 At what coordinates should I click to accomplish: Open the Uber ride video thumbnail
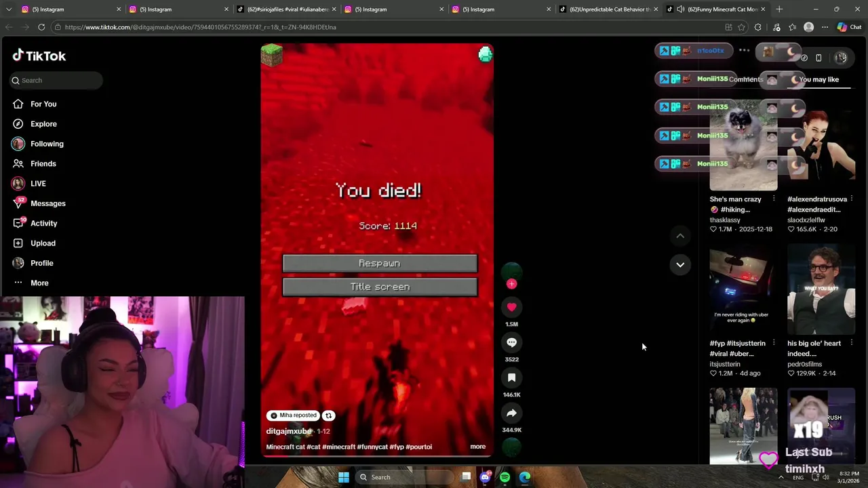click(743, 289)
